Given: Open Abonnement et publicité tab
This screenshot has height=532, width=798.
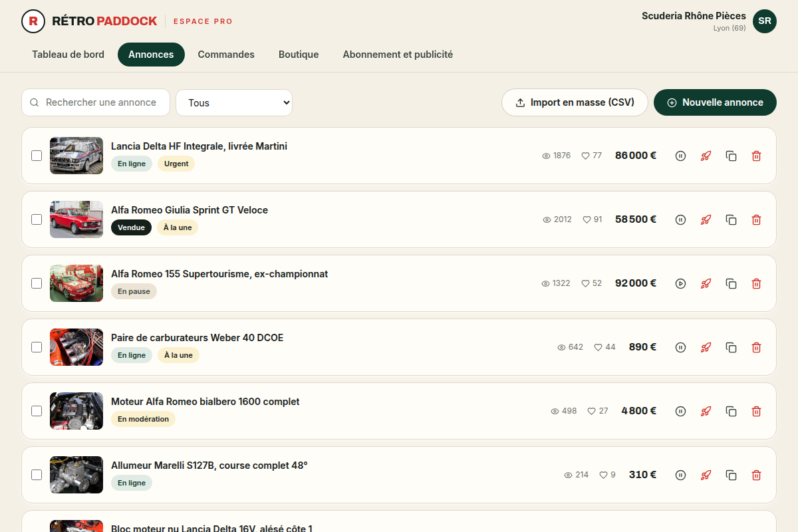Looking at the screenshot, I should pos(398,55).
